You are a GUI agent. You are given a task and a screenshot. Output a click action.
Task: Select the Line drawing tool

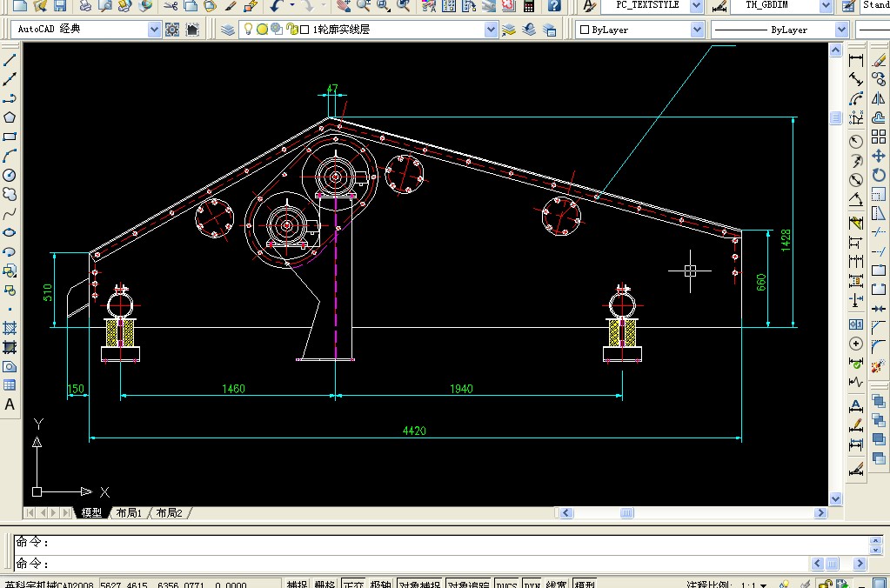tap(10, 60)
